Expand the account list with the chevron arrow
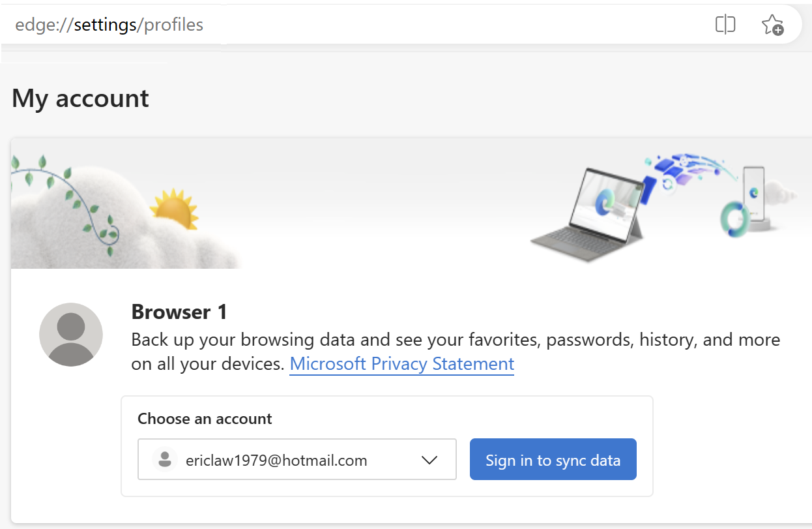 (x=429, y=460)
